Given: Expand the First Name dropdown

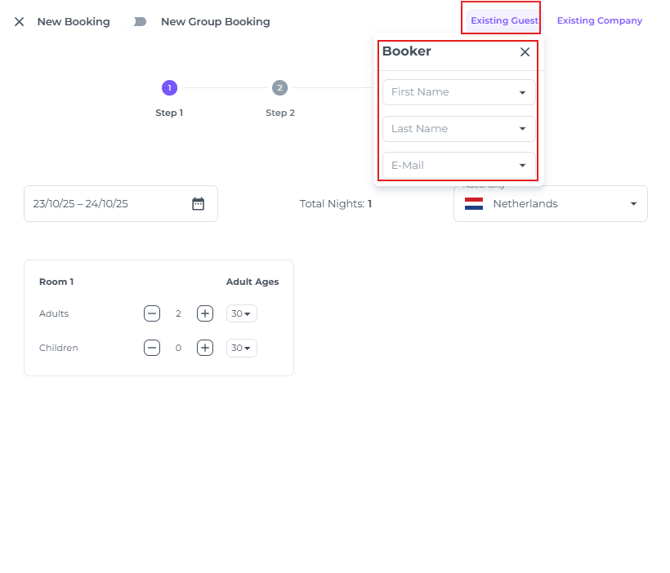Looking at the screenshot, I should (x=522, y=93).
